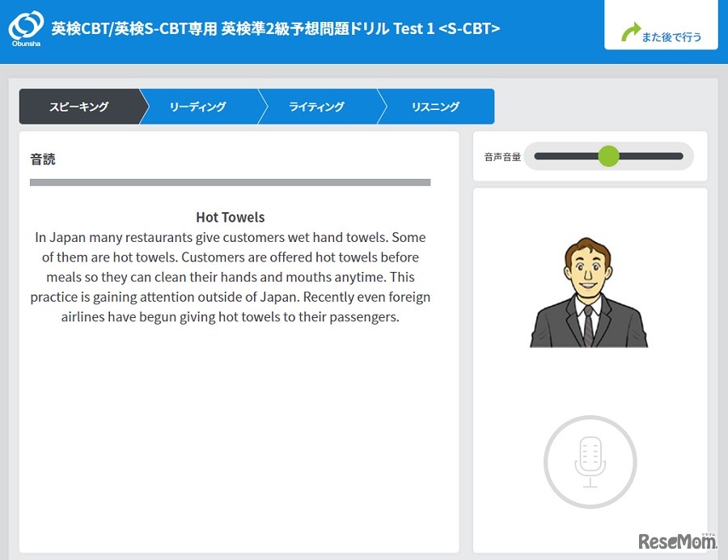Click the gray bar under 音読
The width and height of the screenshot is (728, 560).
click(x=230, y=183)
